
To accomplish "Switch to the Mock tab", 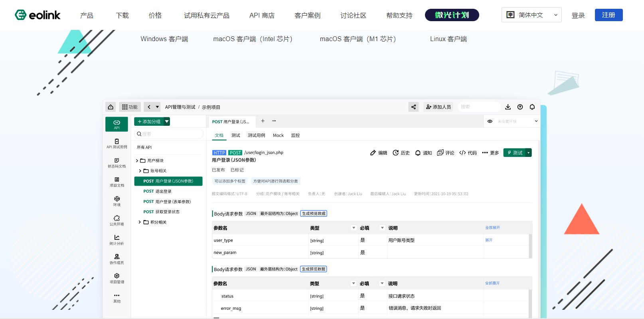I will (278, 135).
